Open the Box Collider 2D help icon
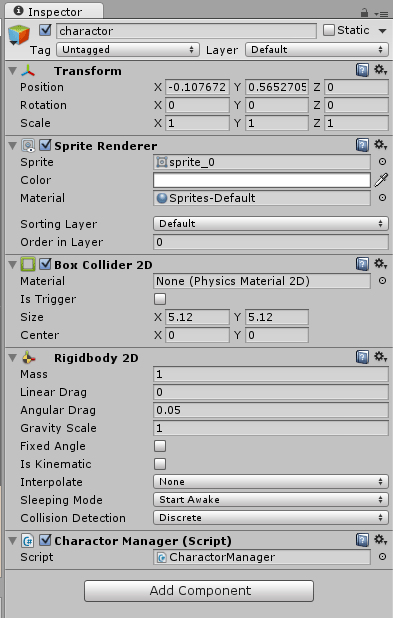Image resolution: width=393 pixels, height=618 pixels. coord(362,264)
